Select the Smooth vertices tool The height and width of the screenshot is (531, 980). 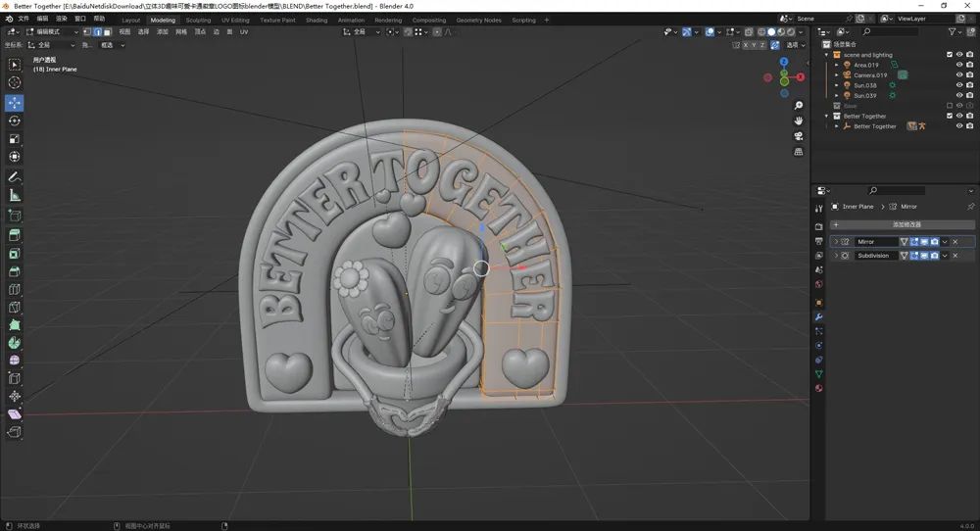tap(15, 360)
